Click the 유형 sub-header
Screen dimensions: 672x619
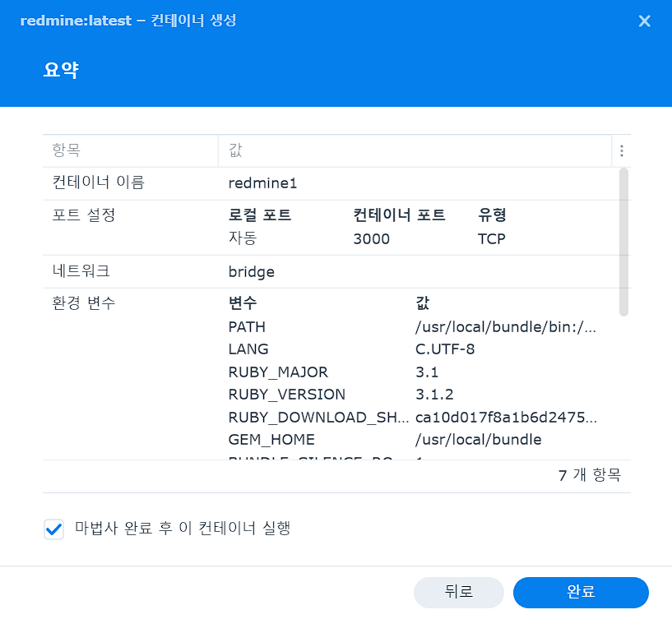tap(492, 215)
